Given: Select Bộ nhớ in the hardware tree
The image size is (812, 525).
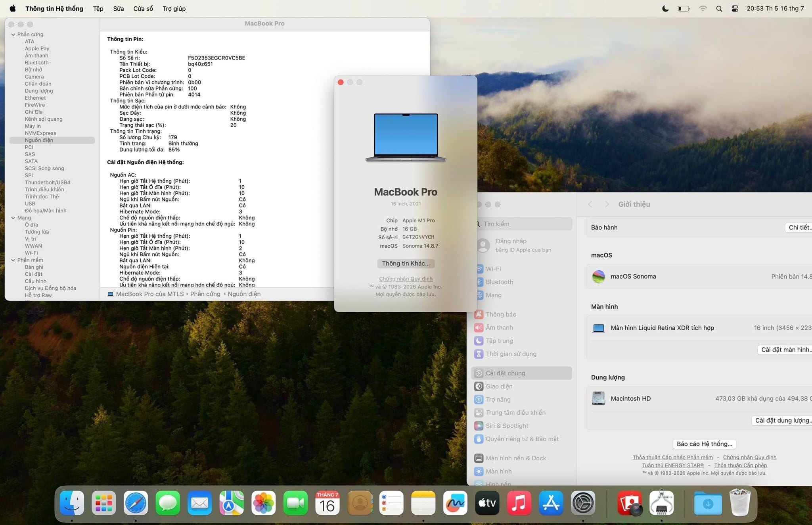Looking at the screenshot, I should (x=33, y=70).
